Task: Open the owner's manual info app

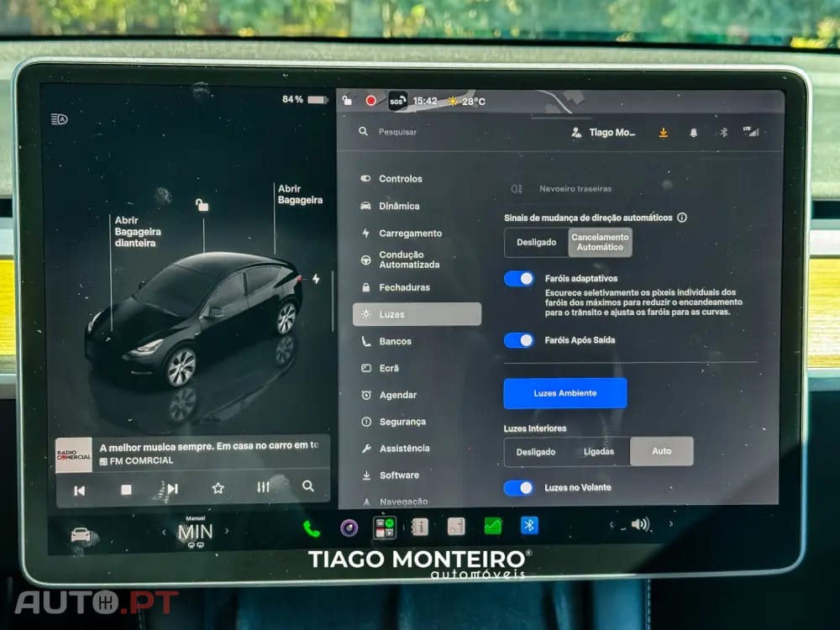Action: (420, 528)
